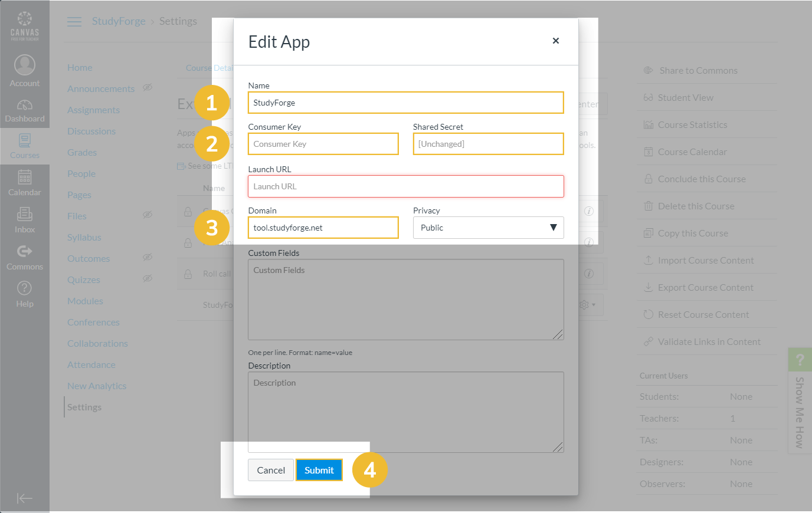Toggle the course menu hamburger icon

[74, 22]
